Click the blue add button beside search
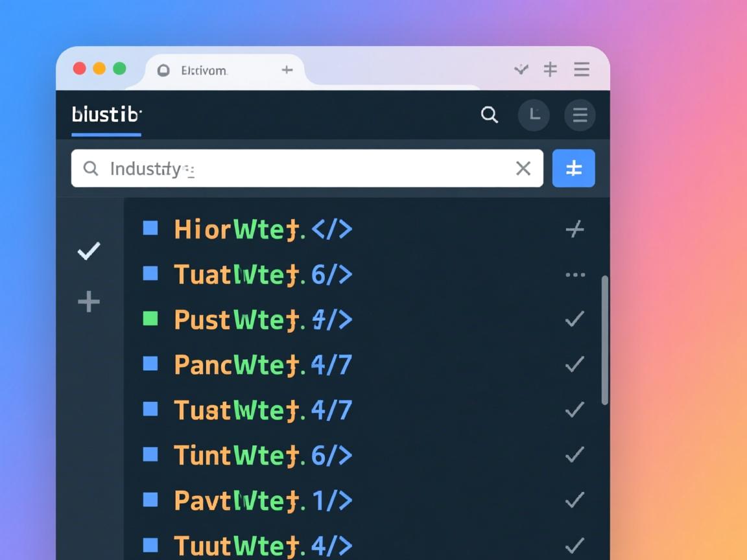 [573, 169]
